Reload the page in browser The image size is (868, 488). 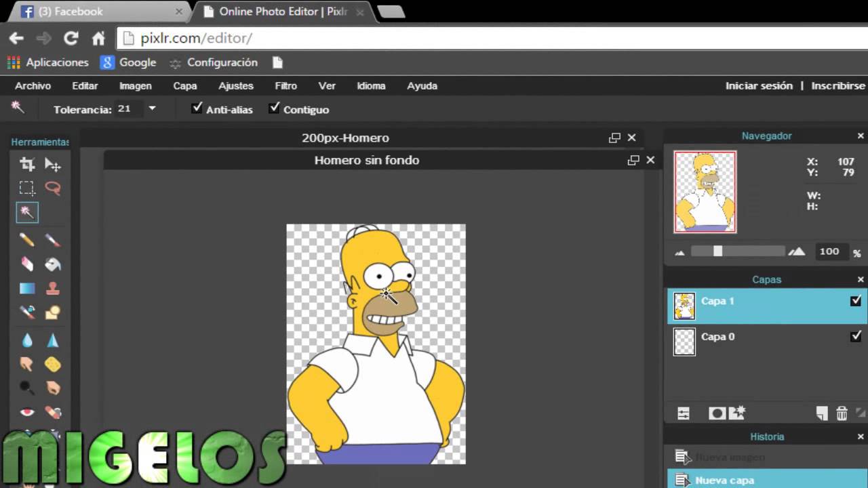(x=71, y=38)
